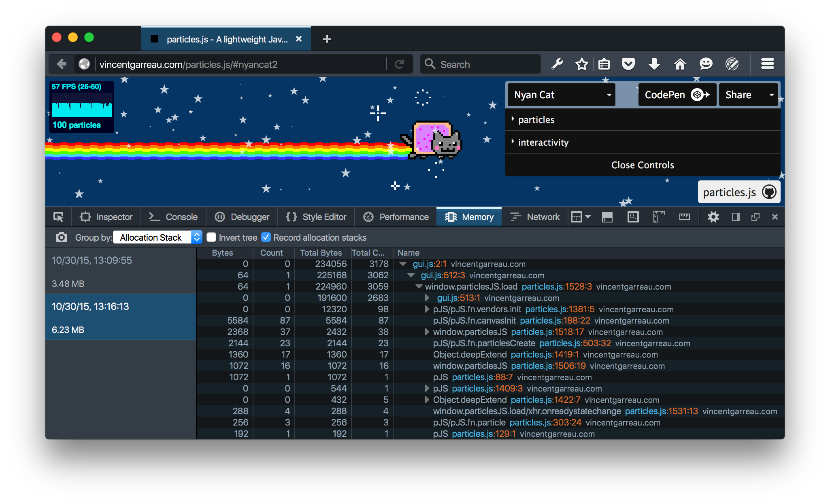Open the Firefox hamburger menu
This screenshot has height=504, width=830.
[767, 64]
